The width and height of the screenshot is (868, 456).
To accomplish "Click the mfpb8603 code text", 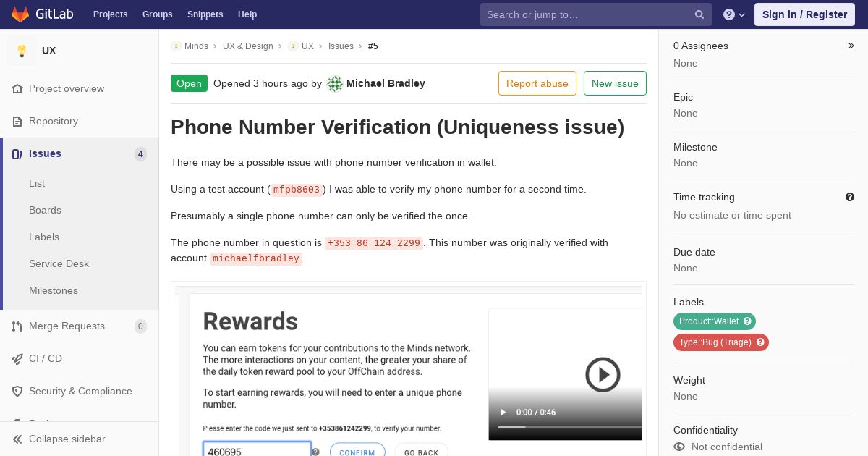I will click(297, 190).
